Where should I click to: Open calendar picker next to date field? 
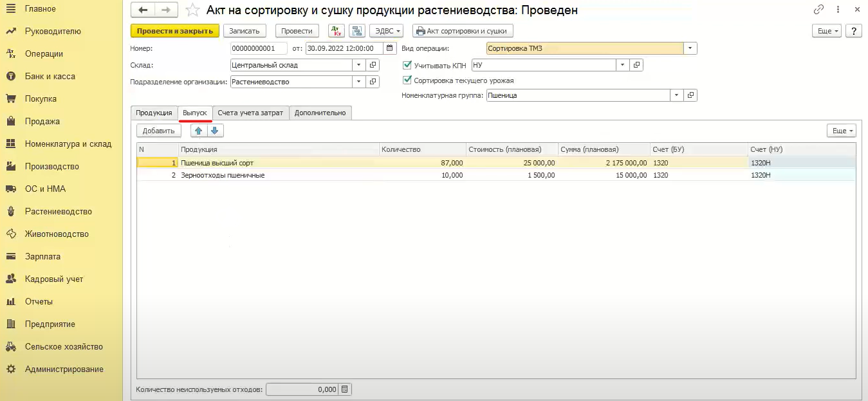[x=390, y=48]
